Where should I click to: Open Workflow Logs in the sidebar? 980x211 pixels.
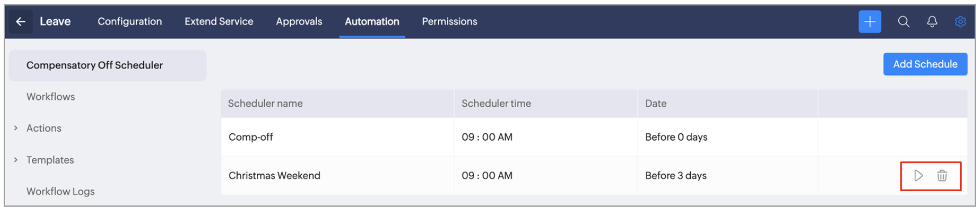coord(60,192)
